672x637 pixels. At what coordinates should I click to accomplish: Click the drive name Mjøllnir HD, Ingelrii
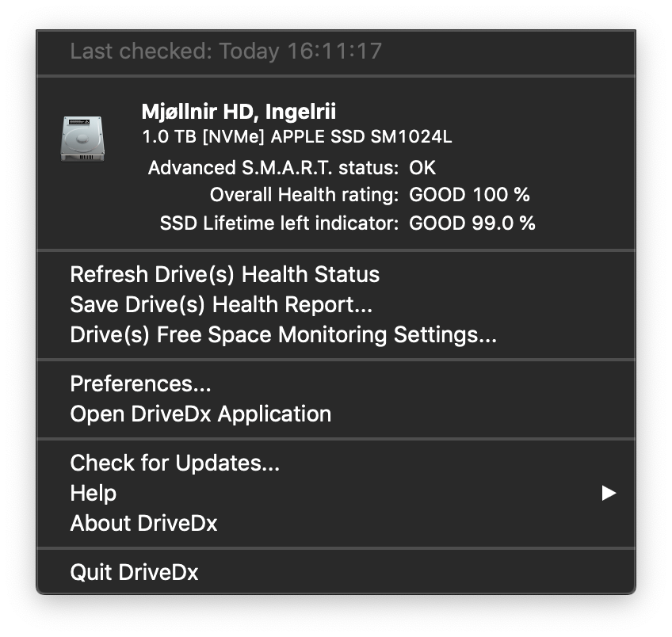239,112
